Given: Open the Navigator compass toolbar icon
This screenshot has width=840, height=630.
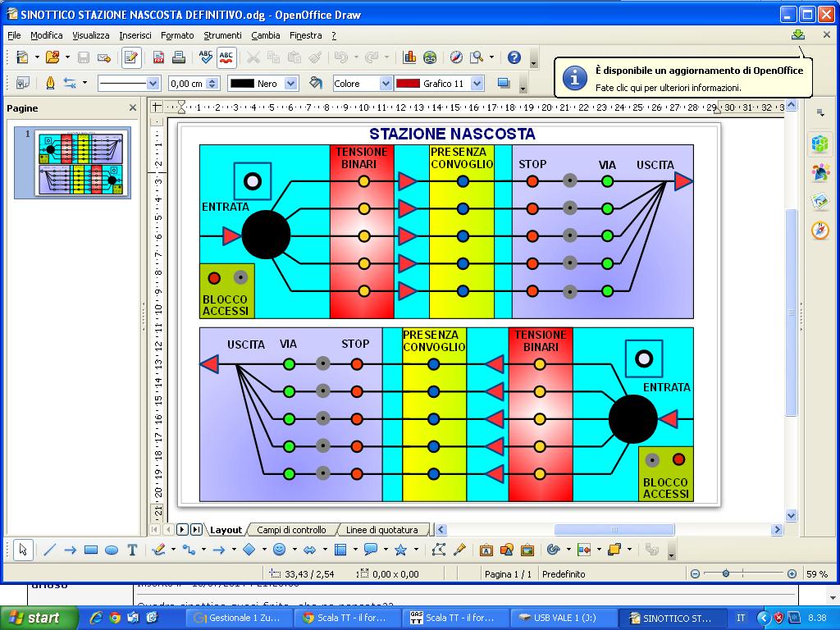Looking at the screenshot, I should coord(456,57).
